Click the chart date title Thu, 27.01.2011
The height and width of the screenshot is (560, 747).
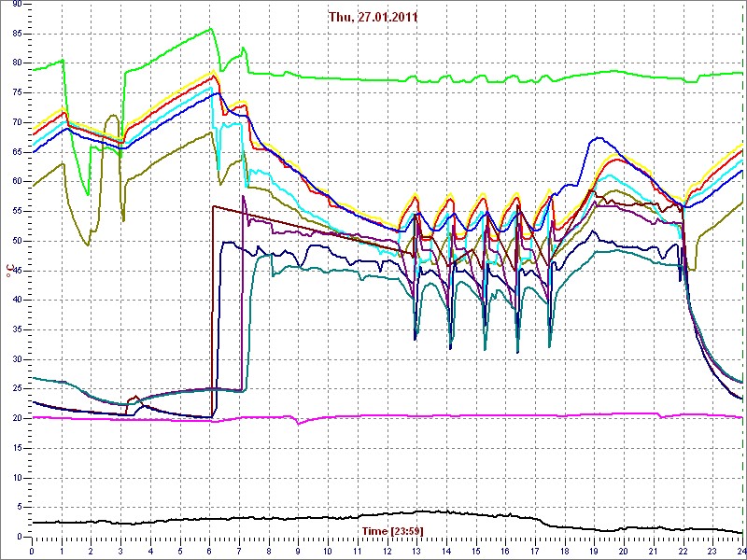coord(373,18)
